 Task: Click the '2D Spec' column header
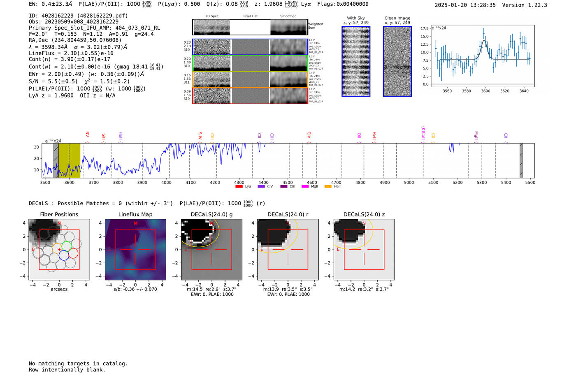(x=212, y=16)
